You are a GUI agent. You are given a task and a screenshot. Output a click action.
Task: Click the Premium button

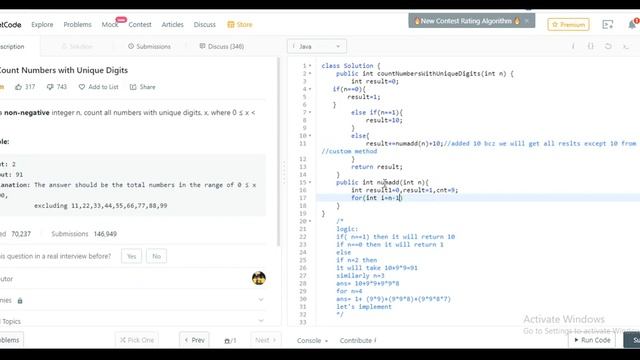point(568,24)
